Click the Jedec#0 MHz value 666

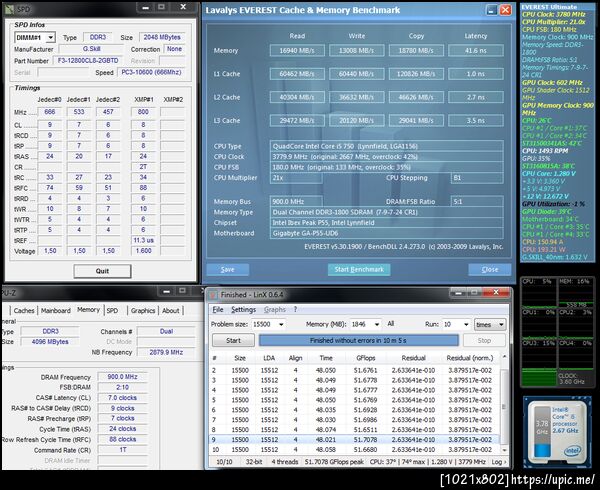point(50,112)
